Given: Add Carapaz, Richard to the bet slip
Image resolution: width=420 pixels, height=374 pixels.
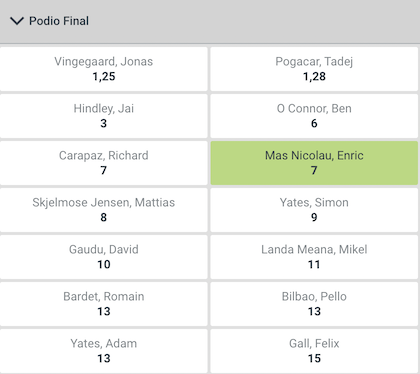Looking at the screenshot, I should pos(104,163).
